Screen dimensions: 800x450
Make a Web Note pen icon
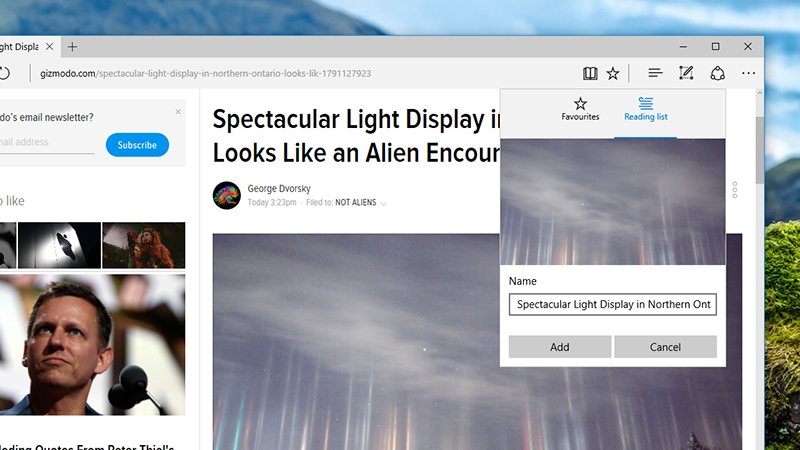click(x=686, y=73)
